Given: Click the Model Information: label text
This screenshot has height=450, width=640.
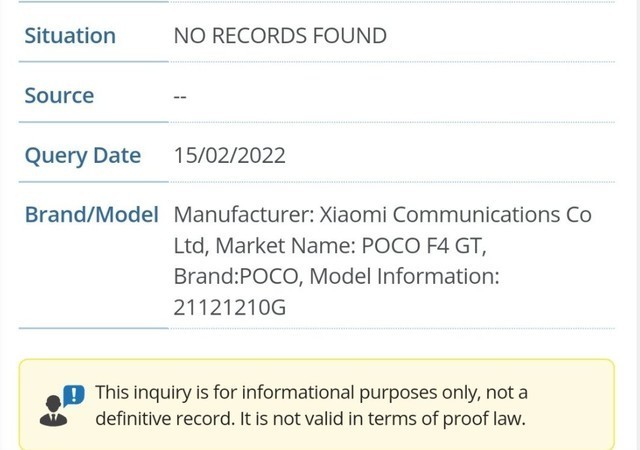Looking at the screenshot, I should (404, 277).
